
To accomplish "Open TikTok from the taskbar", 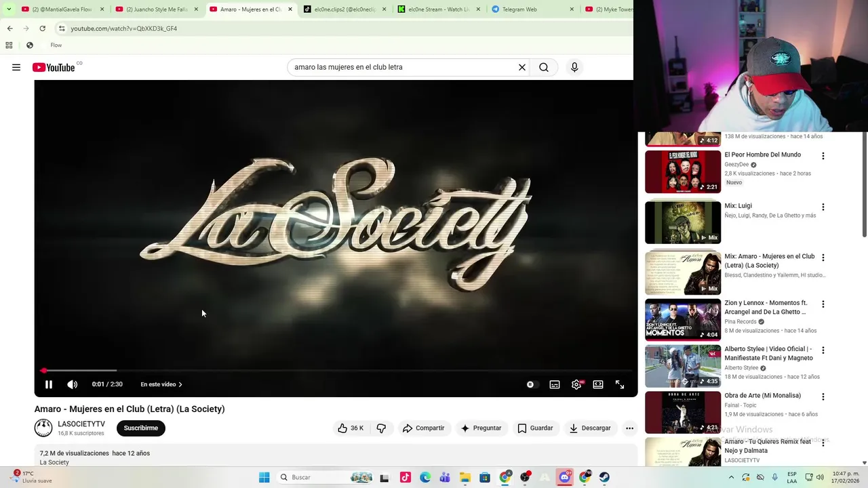I will [x=405, y=477].
